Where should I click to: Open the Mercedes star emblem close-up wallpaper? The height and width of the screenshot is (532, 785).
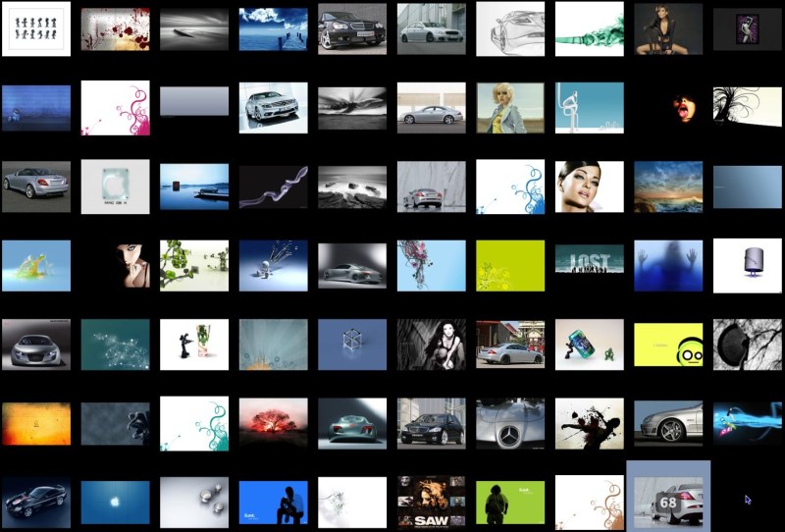[x=510, y=424]
